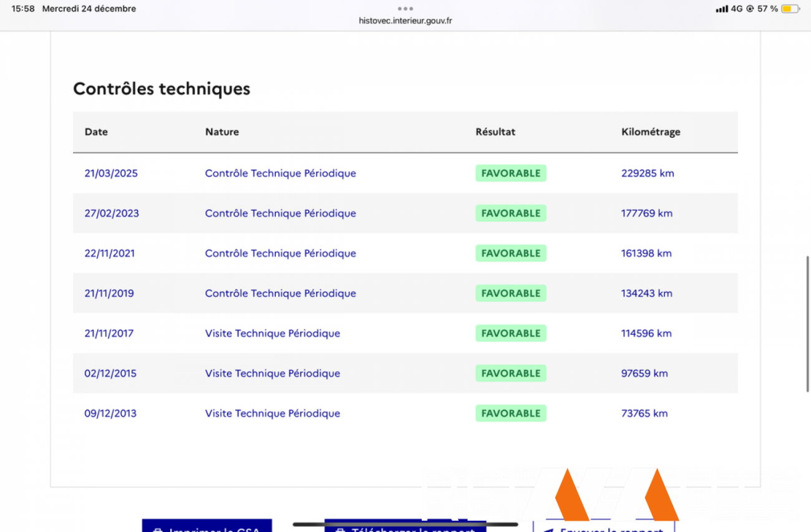The image size is (811, 532).
Task: Click the FAVORABLE badge for 21/03/2025
Action: [510, 173]
